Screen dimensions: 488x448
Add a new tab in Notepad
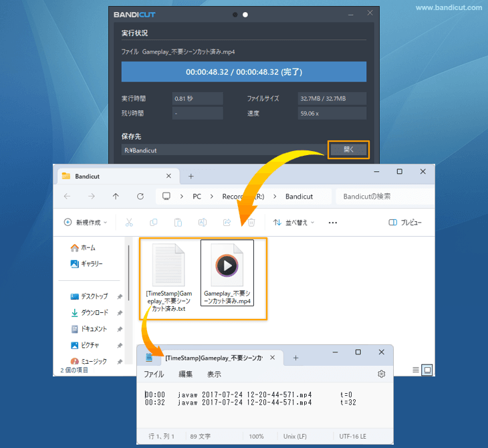coord(295,358)
